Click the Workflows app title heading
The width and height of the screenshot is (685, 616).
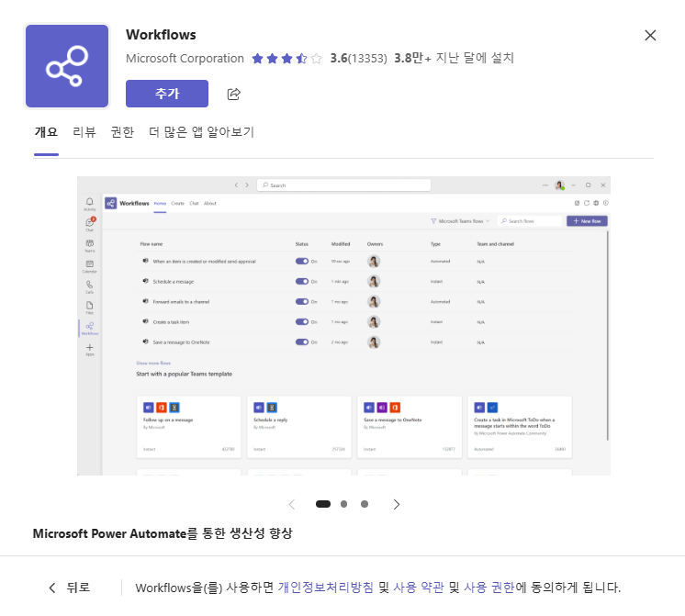(x=162, y=35)
